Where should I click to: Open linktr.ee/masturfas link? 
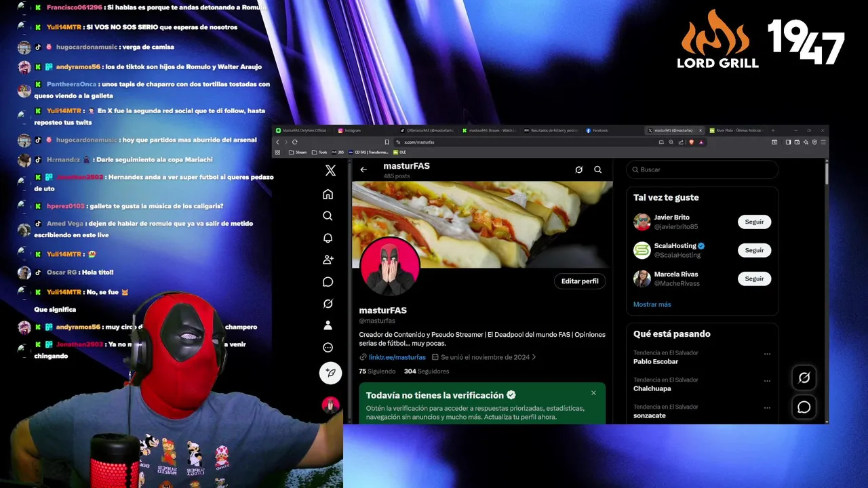click(x=397, y=357)
